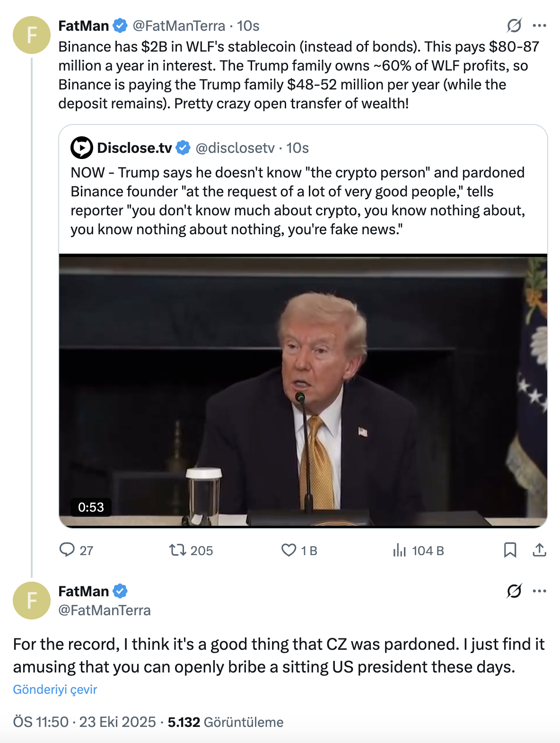Play the Trump video thumbnail
This screenshot has width=560, height=743.
pos(303,390)
